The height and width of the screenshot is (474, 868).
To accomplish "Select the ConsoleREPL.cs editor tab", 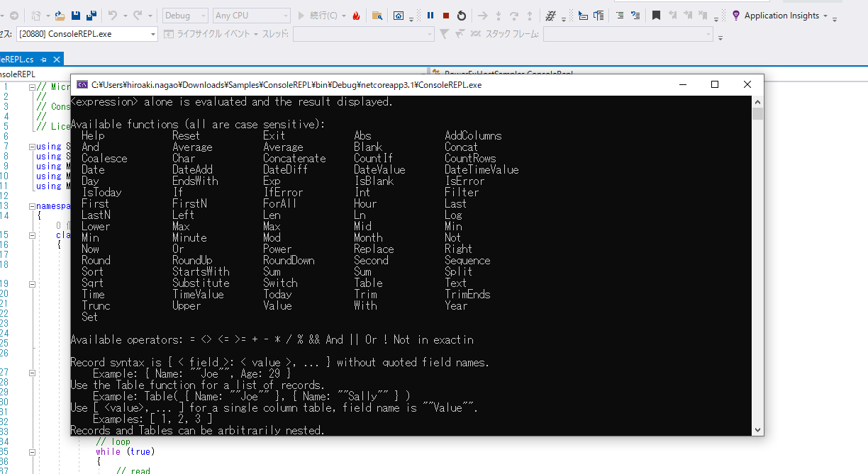I will click(x=17, y=60).
